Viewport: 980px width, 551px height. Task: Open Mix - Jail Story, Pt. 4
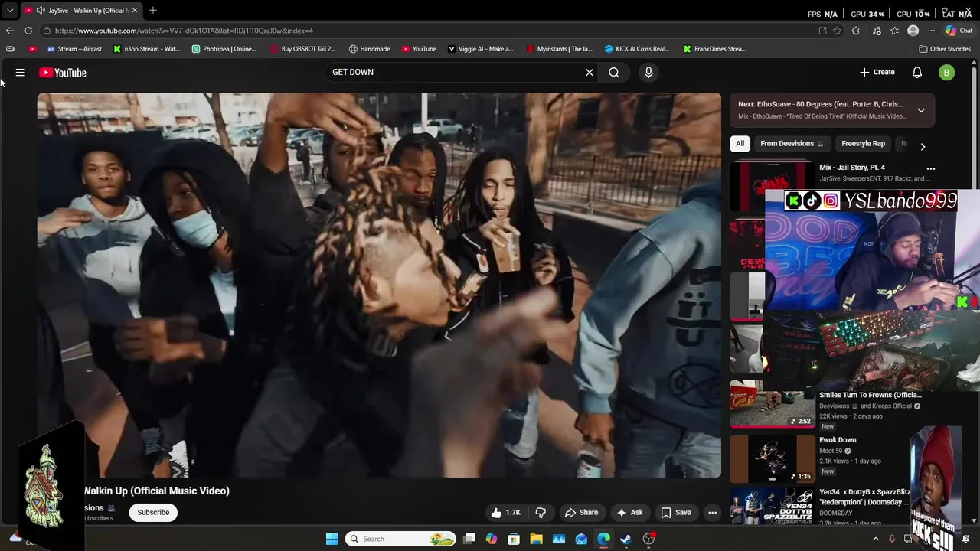pos(852,168)
